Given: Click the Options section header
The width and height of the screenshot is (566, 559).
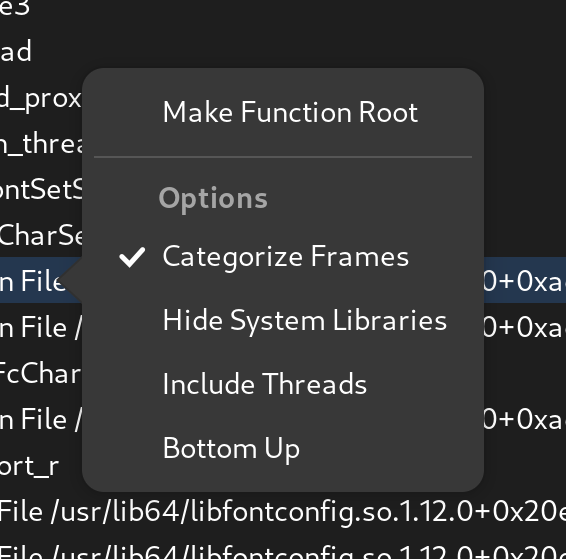Looking at the screenshot, I should [213, 199].
